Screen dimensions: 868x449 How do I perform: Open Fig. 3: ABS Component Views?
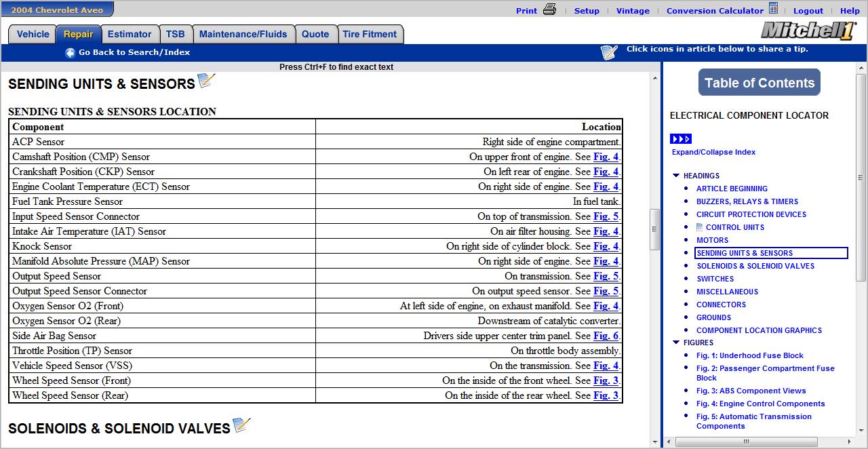click(751, 391)
